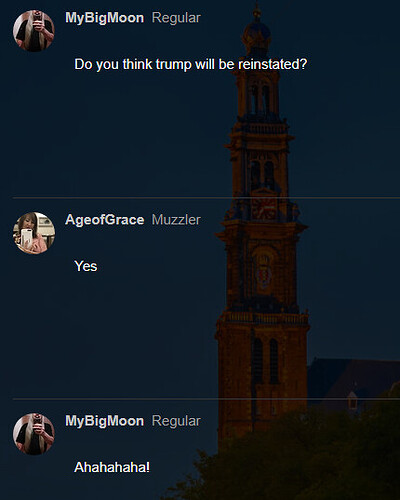Open AgeofGrace's profile picture

tap(34, 233)
